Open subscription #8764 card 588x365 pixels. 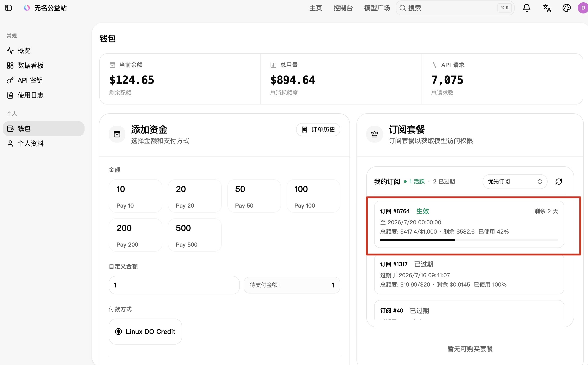pos(469,225)
